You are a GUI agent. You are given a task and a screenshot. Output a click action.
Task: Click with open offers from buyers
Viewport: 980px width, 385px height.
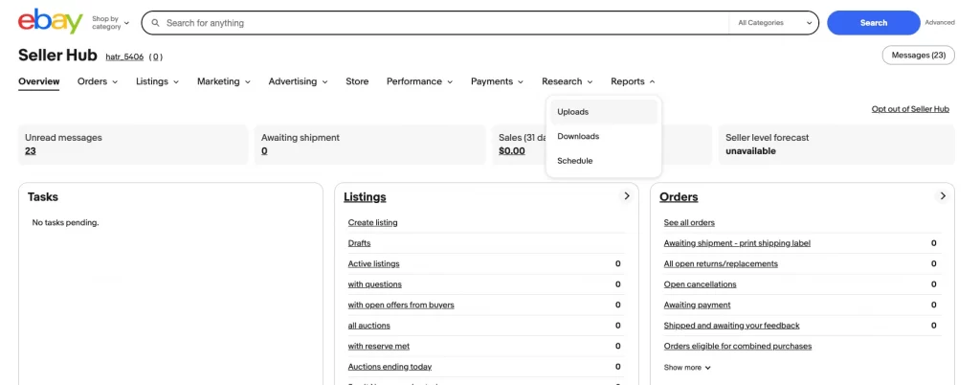401,305
